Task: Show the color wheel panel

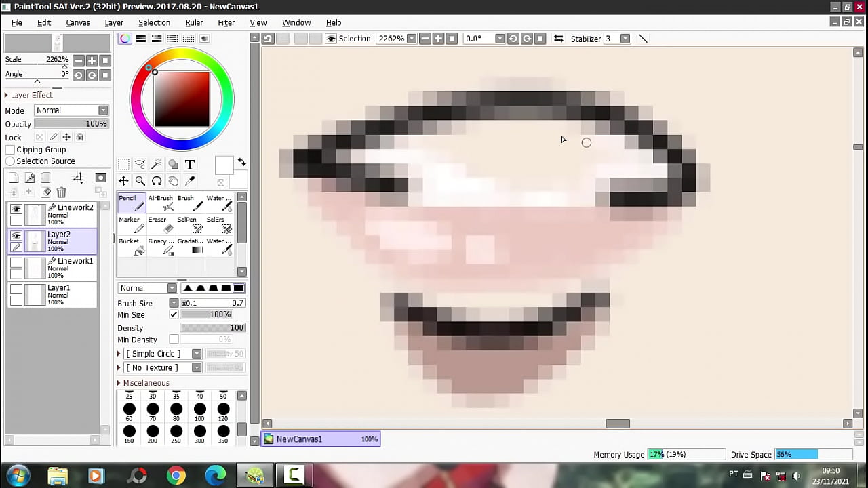Action: 125,39
